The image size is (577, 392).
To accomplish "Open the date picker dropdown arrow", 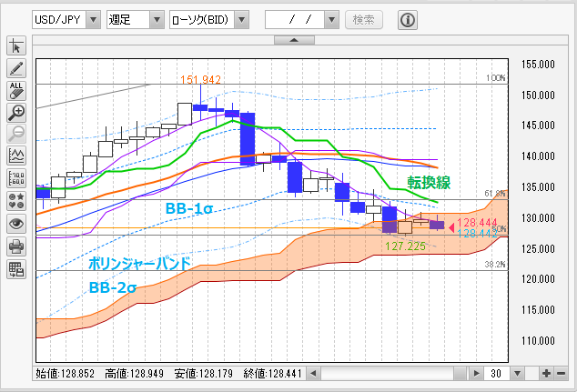I will click(x=331, y=20).
